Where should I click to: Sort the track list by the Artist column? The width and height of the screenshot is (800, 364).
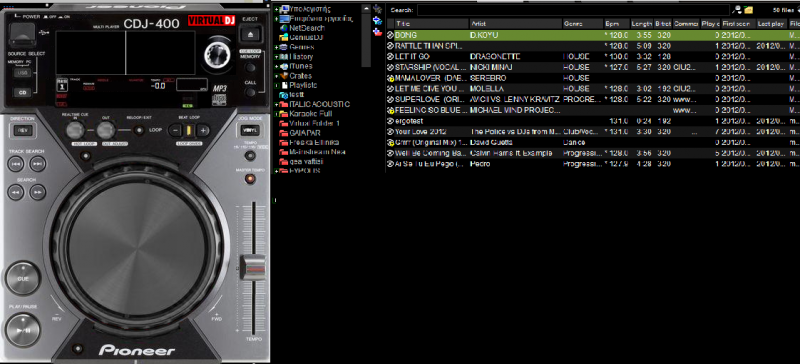[x=515, y=24]
